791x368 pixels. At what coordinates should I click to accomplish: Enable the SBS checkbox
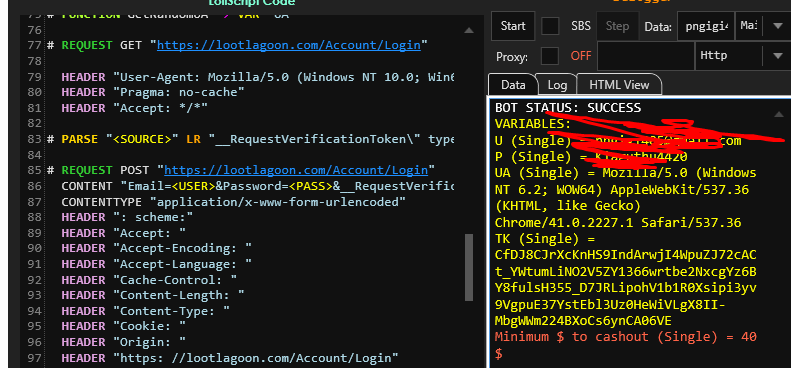pyautogui.click(x=550, y=26)
